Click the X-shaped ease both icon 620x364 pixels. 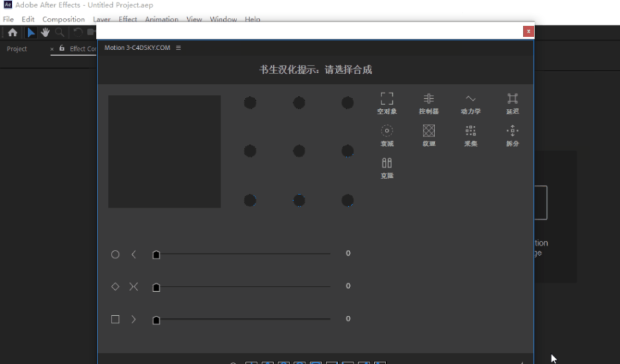click(x=134, y=287)
